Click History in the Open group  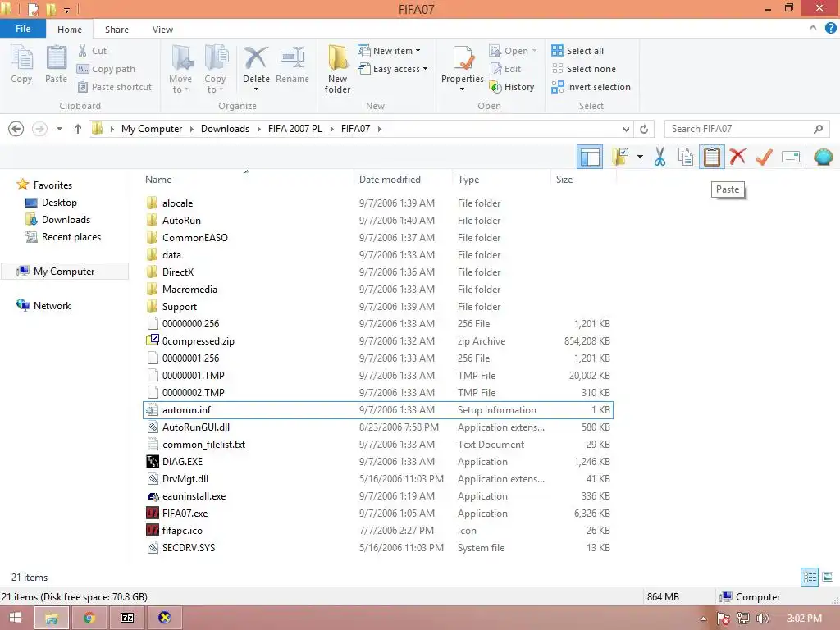tap(512, 87)
